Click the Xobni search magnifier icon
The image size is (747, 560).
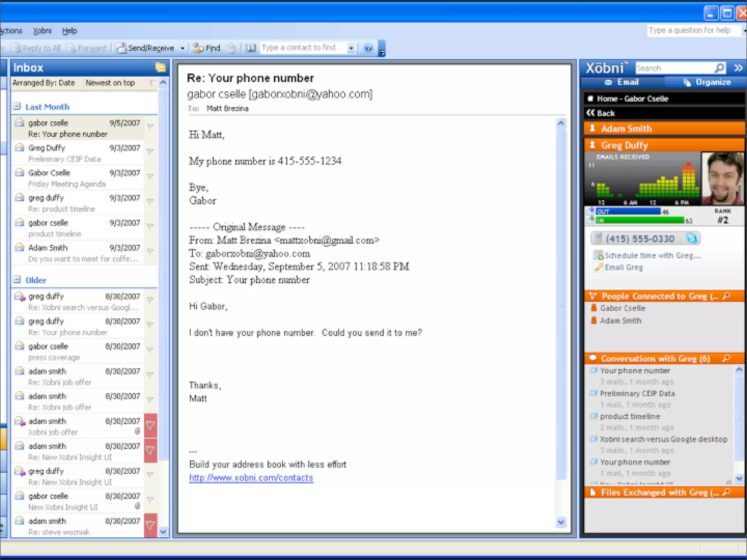coord(719,68)
